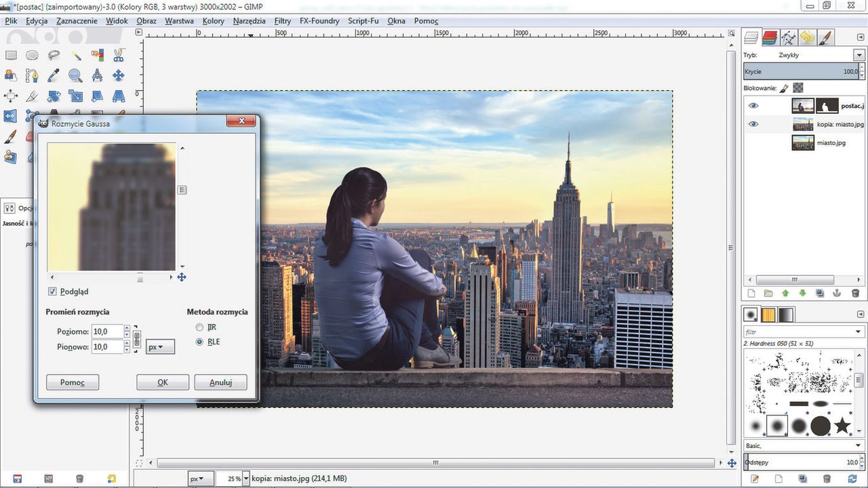Open the zoom percentage dropdown arrow
The image size is (868, 488).
point(245,479)
